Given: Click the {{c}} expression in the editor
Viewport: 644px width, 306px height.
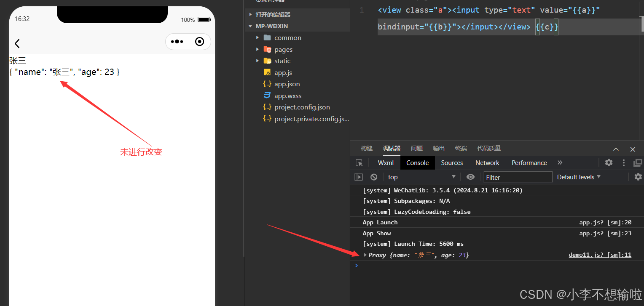Looking at the screenshot, I should [x=547, y=27].
